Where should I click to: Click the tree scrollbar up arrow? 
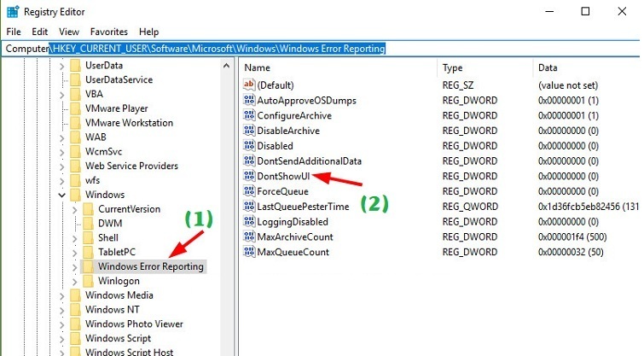pos(226,66)
